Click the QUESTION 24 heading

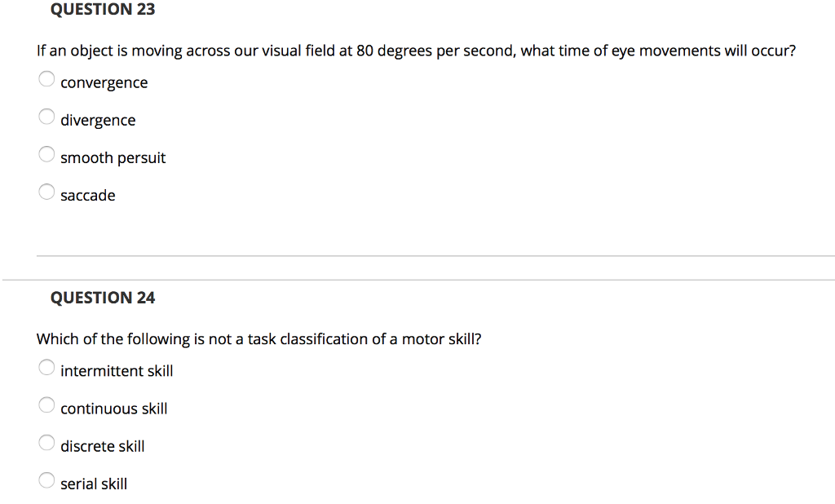click(102, 298)
